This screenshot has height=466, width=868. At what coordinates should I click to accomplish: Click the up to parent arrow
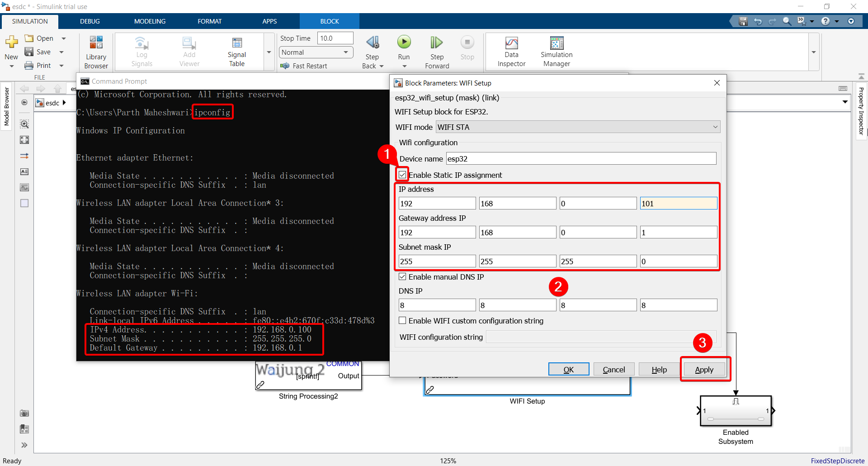pyautogui.click(x=57, y=89)
